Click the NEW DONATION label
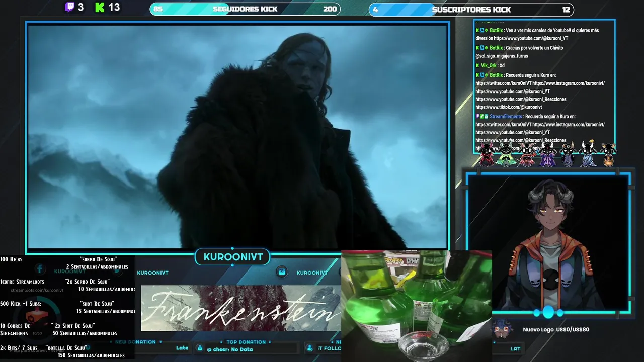 click(x=135, y=342)
